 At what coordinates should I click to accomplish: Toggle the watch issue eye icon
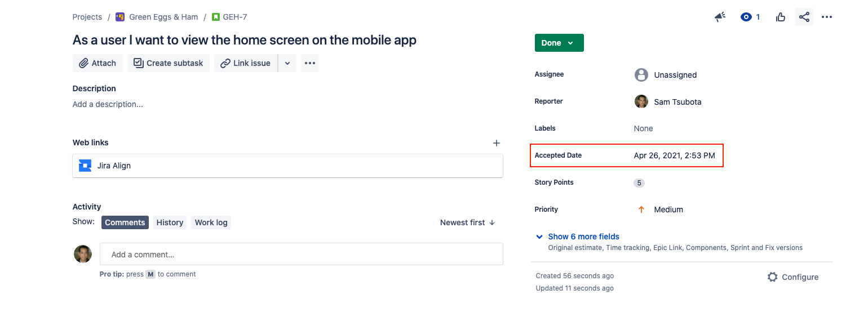coord(746,17)
